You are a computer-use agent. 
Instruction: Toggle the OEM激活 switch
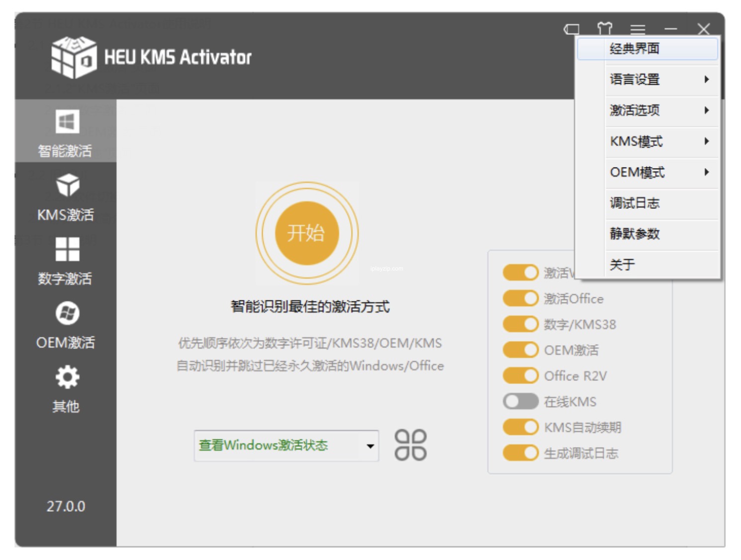point(520,350)
